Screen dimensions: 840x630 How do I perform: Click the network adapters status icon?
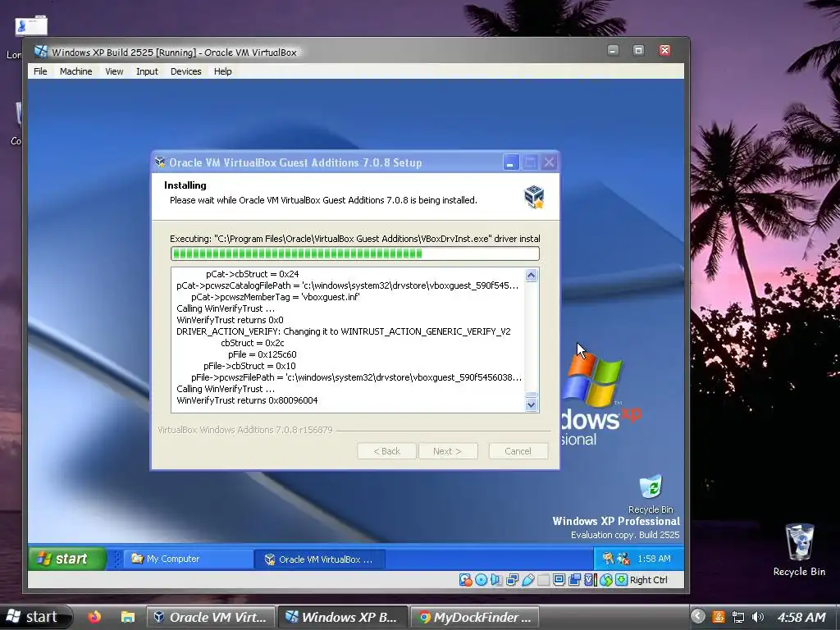click(x=512, y=580)
